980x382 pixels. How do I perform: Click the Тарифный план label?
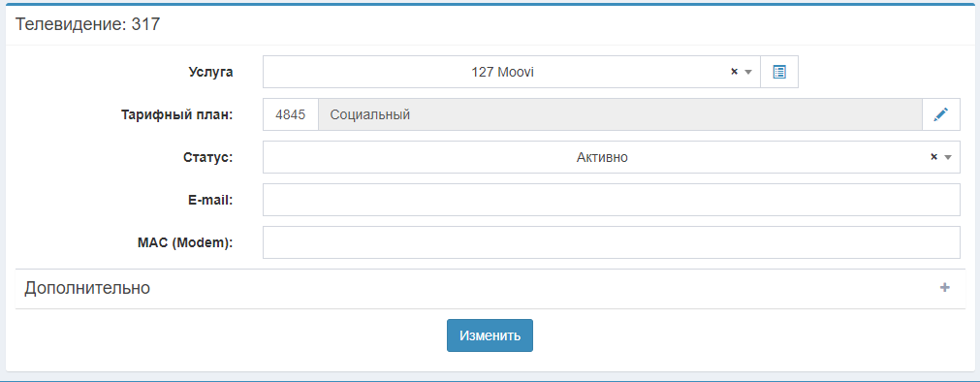(176, 115)
